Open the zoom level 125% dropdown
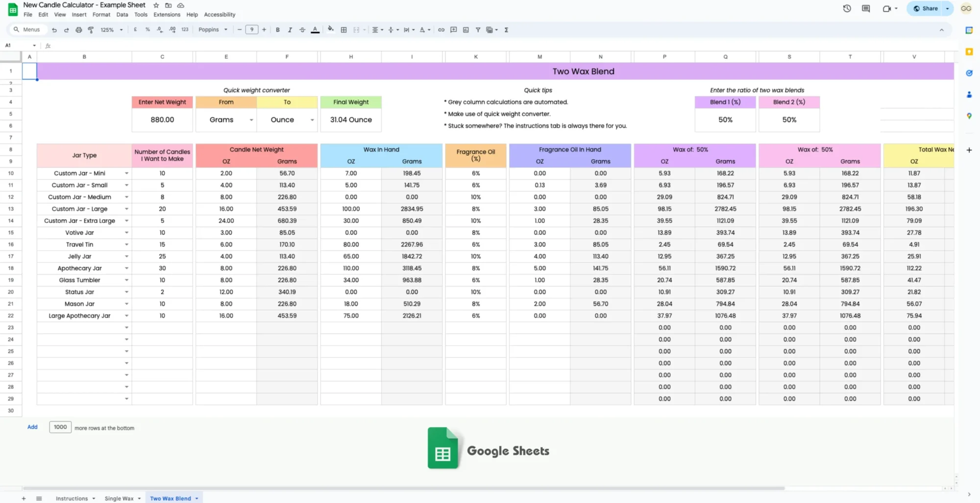This screenshot has width=980, height=503. [x=111, y=30]
